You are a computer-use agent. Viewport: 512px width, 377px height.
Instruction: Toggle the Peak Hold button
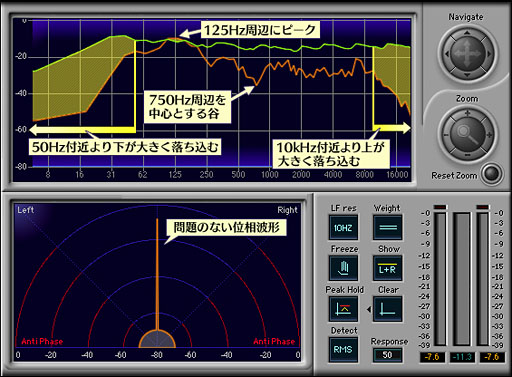343,309
